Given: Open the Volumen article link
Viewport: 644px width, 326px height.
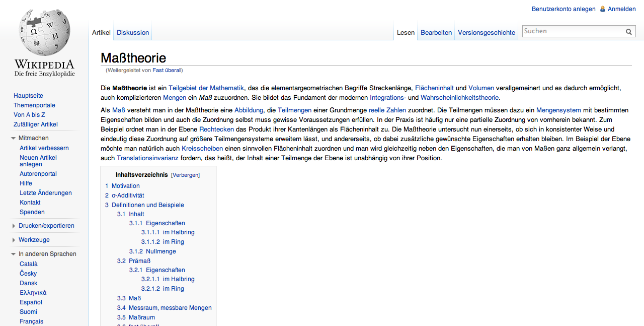Looking at the screenshot, I should [x=481, y=88].
